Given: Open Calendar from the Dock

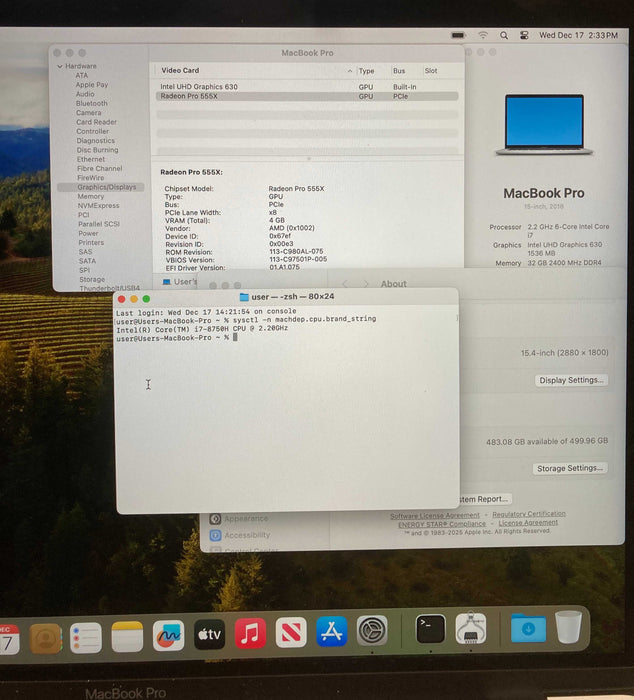Looking at the screenshot, I should pos(9,639).
